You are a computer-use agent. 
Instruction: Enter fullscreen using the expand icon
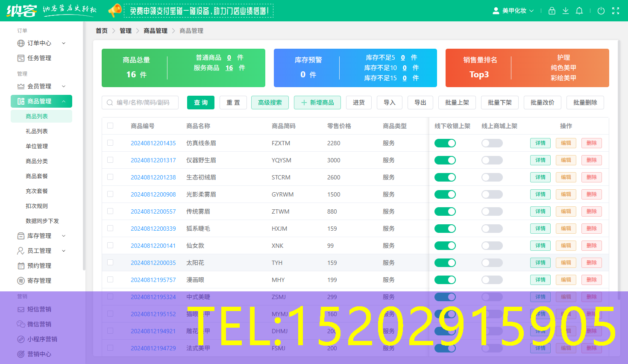click(x=616, y=11)
